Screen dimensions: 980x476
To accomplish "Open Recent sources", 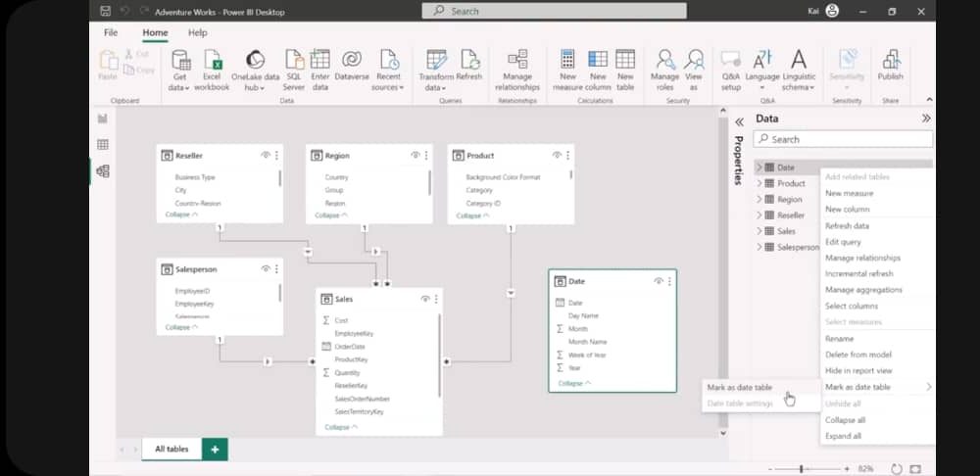I will pyautogui.click(x=388, y=71).
